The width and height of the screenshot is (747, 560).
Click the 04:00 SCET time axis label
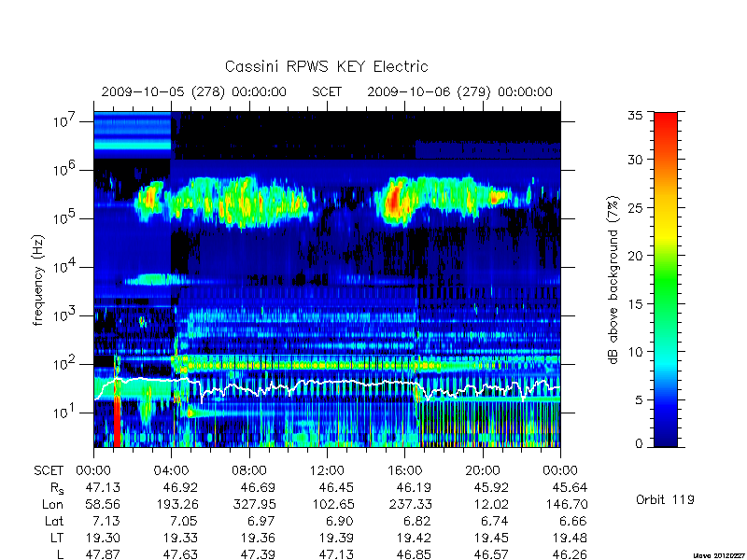coord(172,471)
